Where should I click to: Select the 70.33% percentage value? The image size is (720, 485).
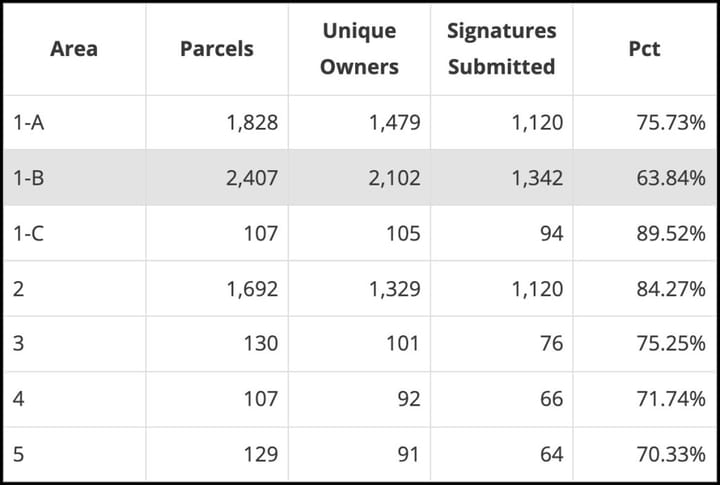(671, 454)
